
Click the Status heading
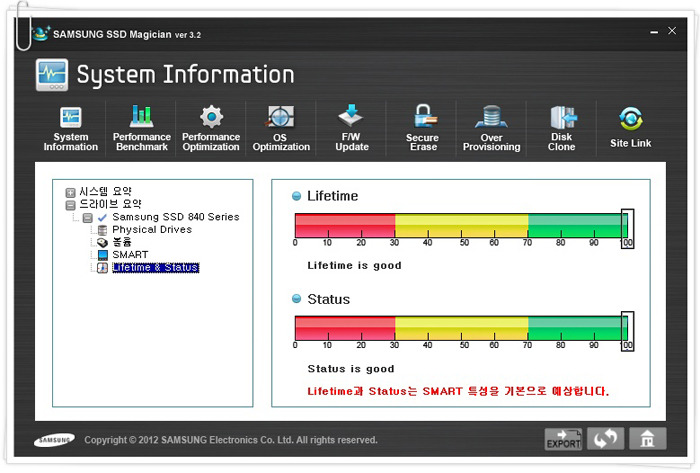pyautogui.click(x=329, y=299)
